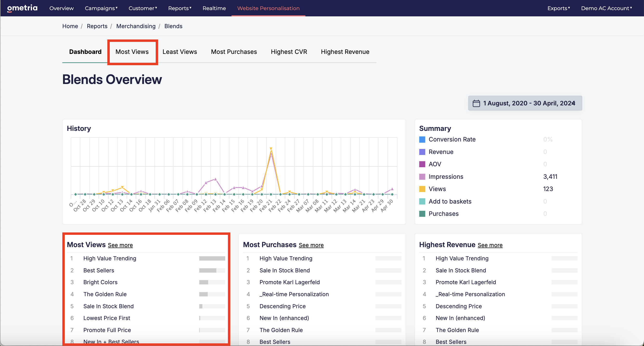This screenshot has height=346, width=644.
Task: Click the AOV purple legend square
Action: click(422, 164)
